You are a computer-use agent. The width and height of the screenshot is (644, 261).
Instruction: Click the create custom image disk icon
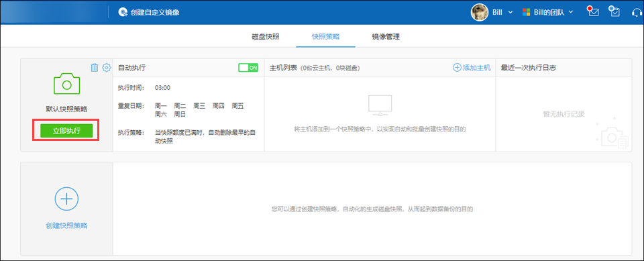[x=122, y=12]
